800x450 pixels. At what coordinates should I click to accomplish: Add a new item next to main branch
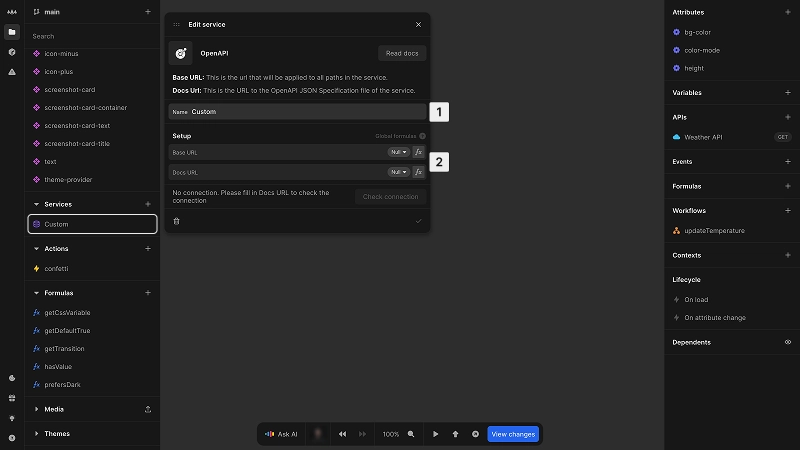[148, 12]
